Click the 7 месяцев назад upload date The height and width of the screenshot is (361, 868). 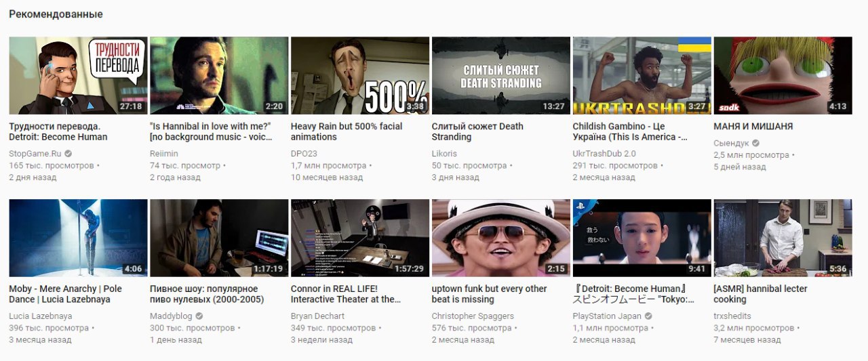pos(749,340)
